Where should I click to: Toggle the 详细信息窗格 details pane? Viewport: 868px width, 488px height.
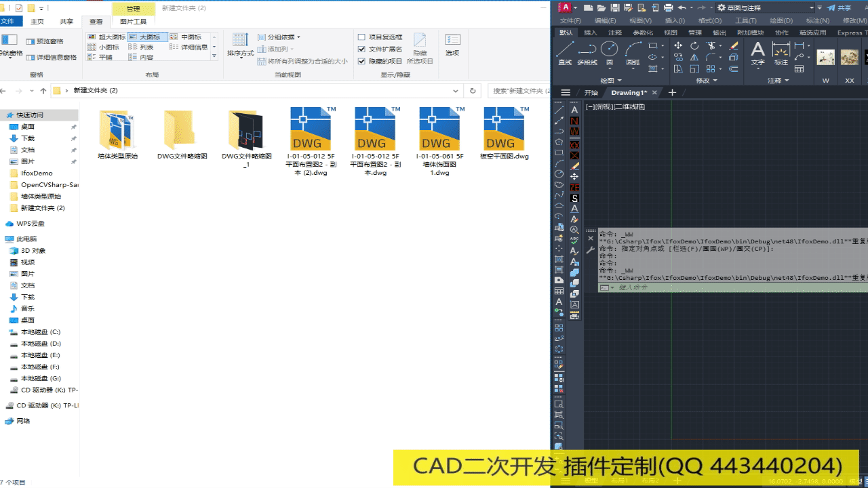pyautogui.click(x=51, y=58)
